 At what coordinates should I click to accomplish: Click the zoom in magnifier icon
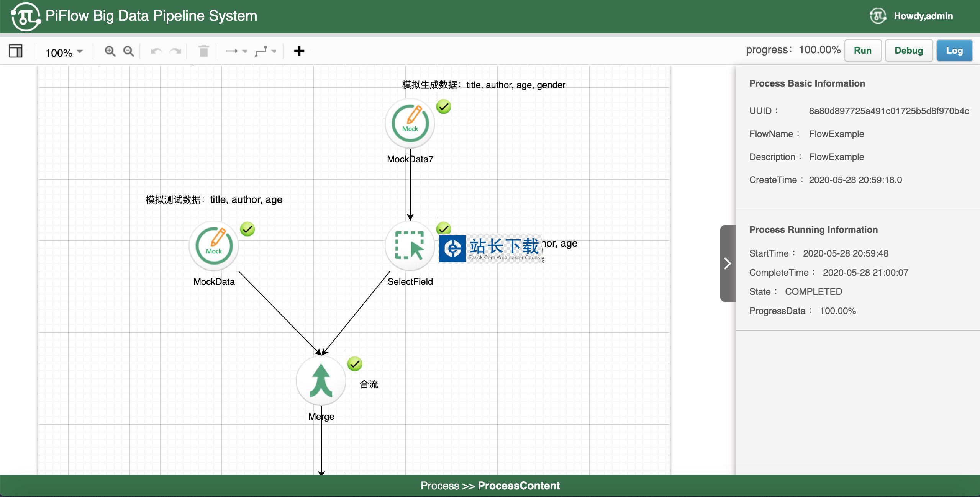pos(110,51)
